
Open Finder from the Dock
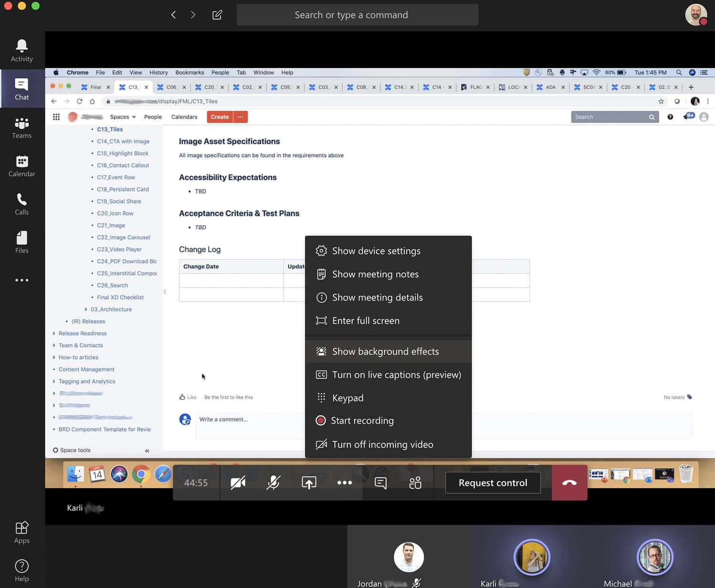tap(75, 474)
